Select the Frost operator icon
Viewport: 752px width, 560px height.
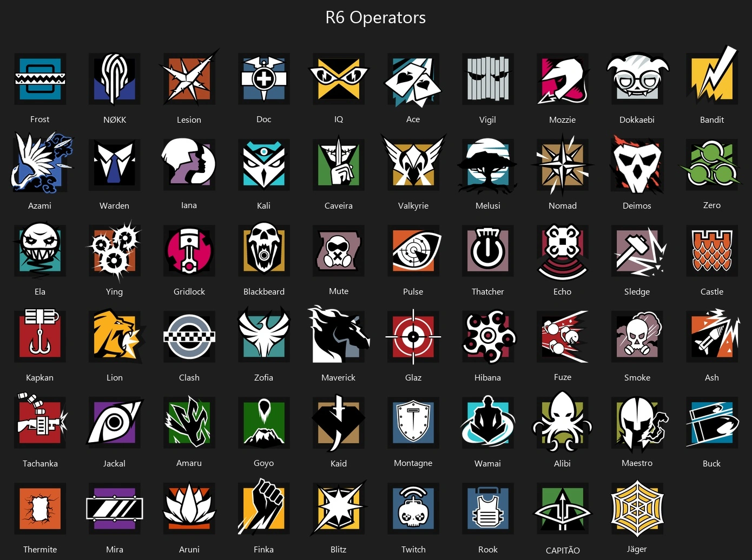pos(40,79)
